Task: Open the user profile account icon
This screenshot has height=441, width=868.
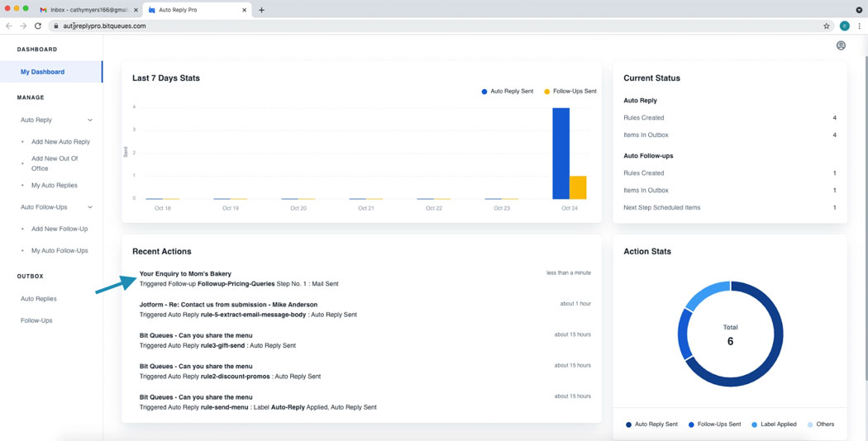Action: point(841,46)
